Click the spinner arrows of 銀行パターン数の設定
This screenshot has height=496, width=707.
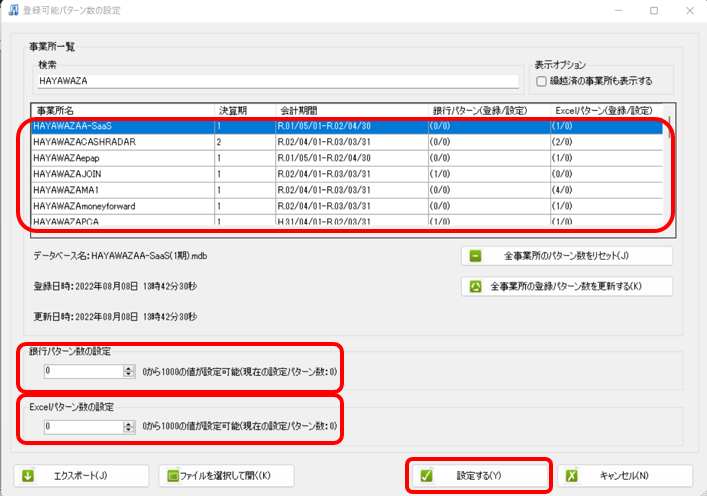click(x=129, y=372)
